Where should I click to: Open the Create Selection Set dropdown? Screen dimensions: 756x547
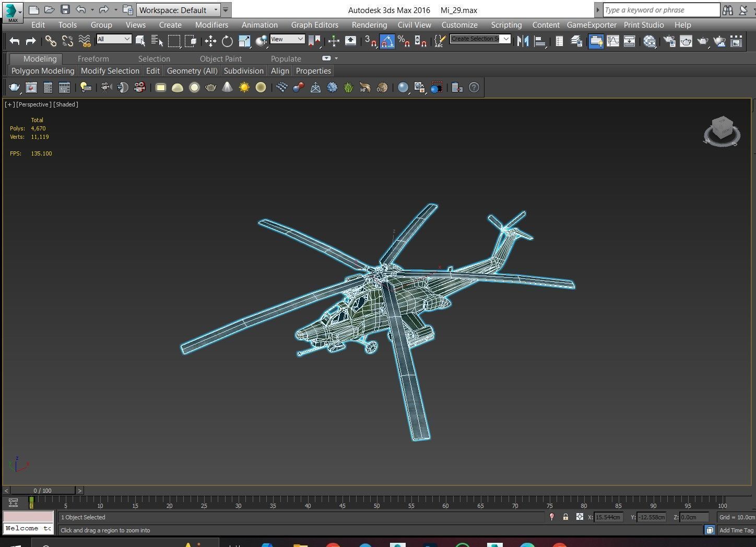coord(480,39)
